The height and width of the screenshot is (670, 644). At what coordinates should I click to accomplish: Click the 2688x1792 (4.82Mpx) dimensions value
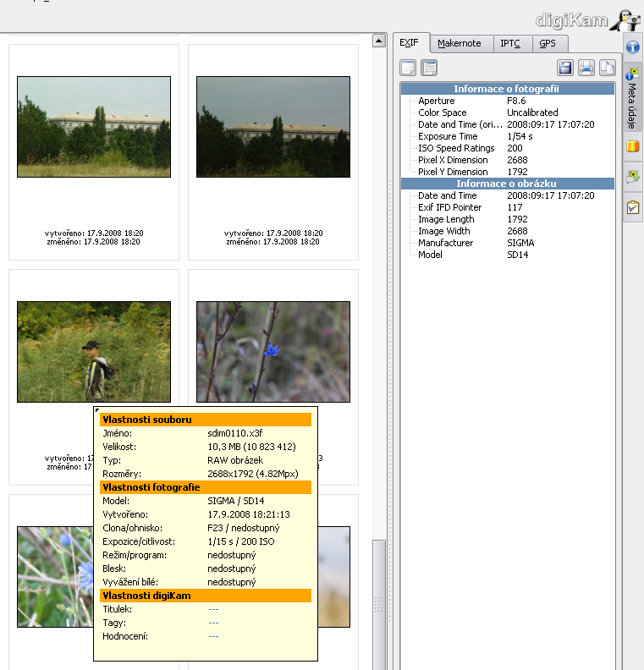[253, 474]
